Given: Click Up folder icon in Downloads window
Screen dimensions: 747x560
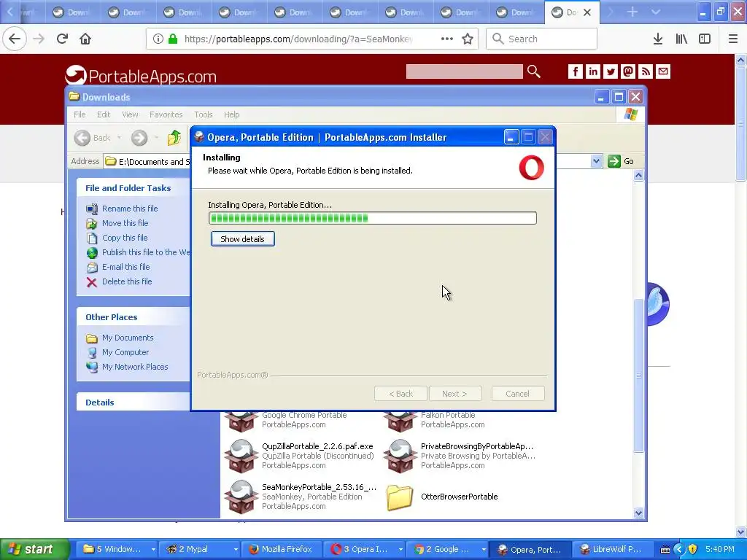Looking at the screenshot, I should pos(174,138).
